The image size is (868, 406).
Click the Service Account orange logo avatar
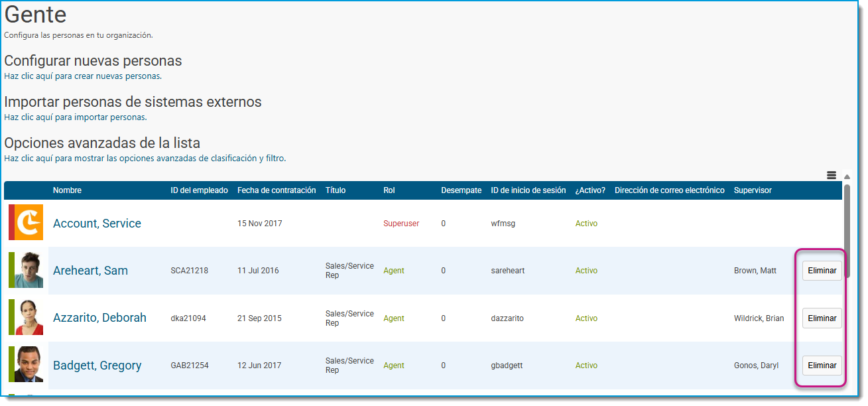[x=26, y=222]
